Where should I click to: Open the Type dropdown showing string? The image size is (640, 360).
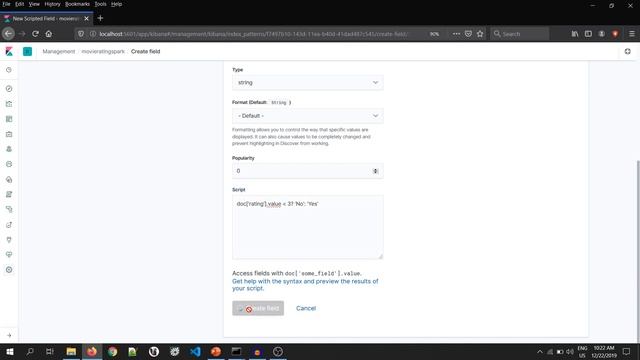point(307,82)
